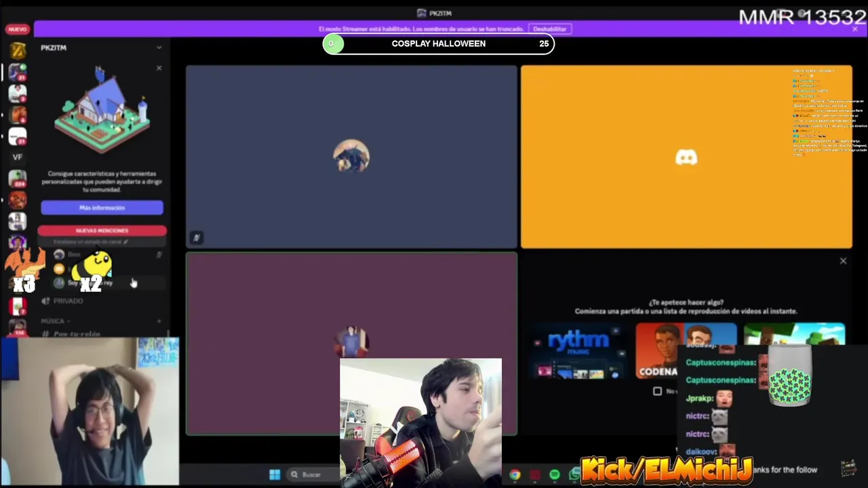Expand the PKZITM server menu
This screenshot has height=488, width=868.
(x=159, y=47)
